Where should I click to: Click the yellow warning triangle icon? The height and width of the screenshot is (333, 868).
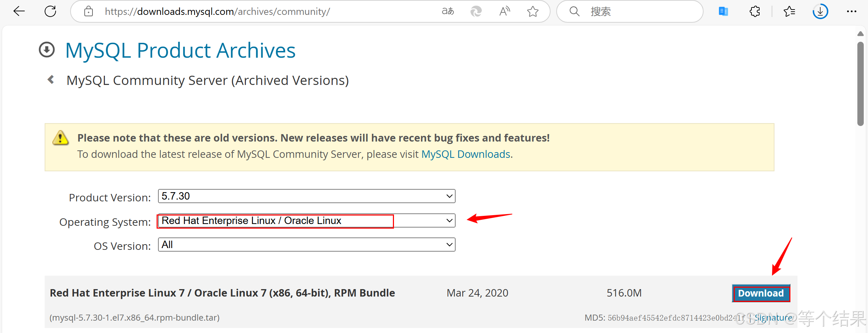click(x=61, y=138)
